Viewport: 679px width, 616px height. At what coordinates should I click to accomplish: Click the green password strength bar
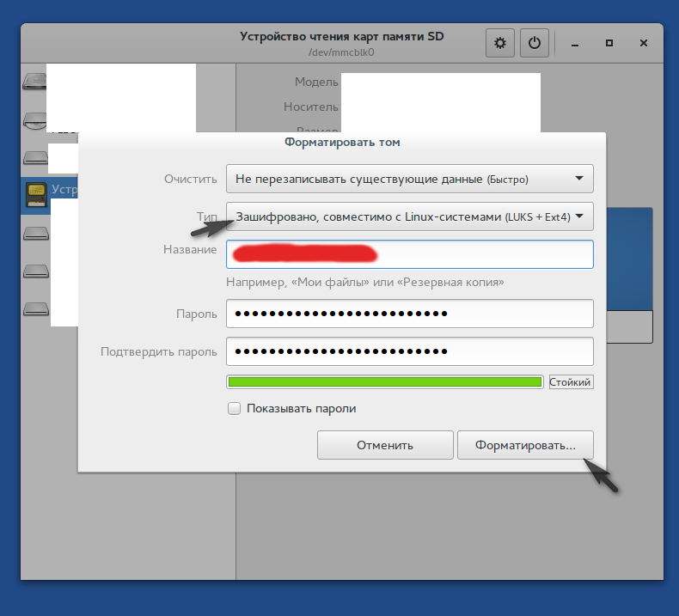tap(385, 381)
